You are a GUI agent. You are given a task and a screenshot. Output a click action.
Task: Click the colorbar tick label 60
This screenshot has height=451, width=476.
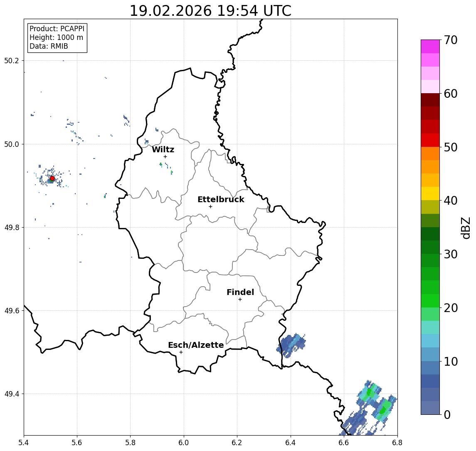click(451, 94)
